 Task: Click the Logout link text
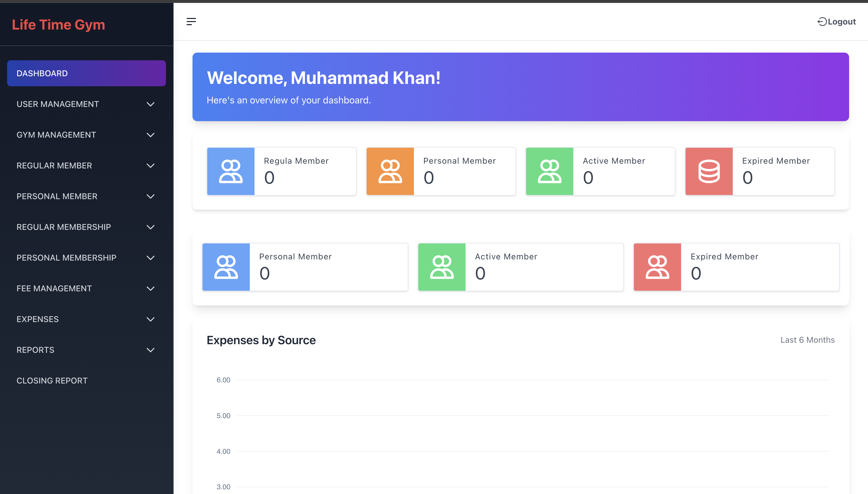841,22
